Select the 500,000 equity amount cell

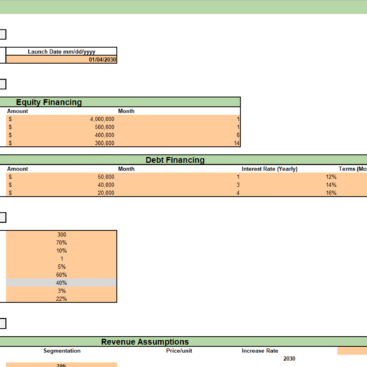pos(61,127)
